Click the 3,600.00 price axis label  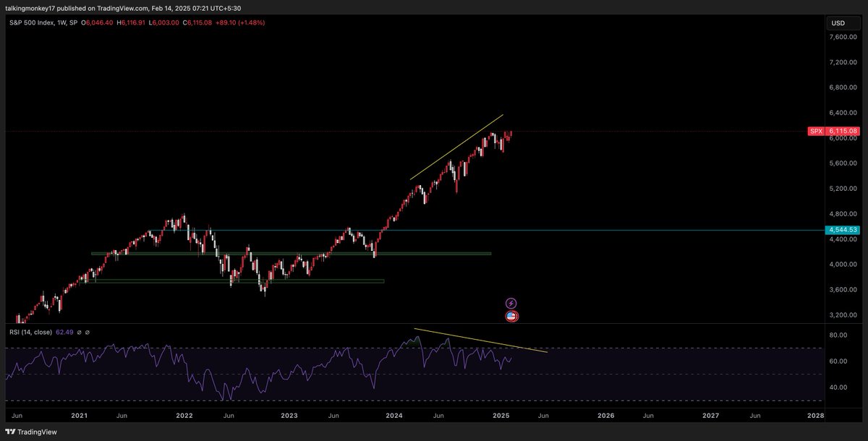843,290
